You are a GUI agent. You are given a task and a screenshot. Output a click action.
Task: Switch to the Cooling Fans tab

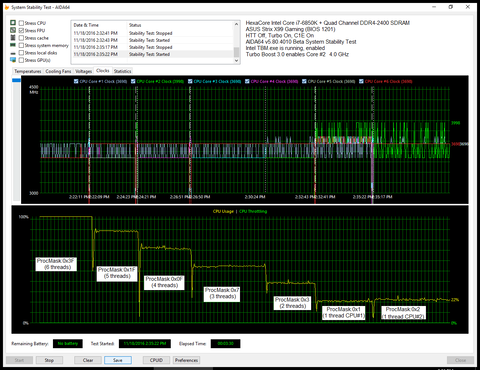58,71
